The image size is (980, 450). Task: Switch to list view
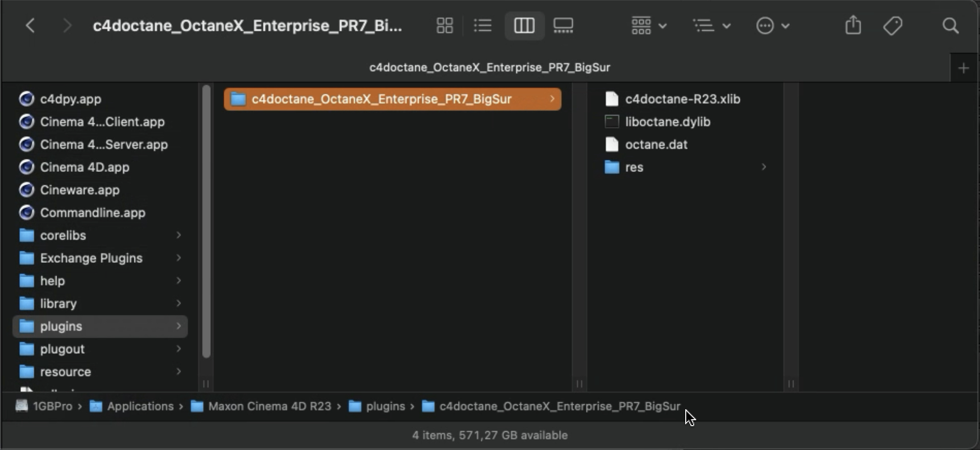pyautogui.click(x=482, y=25)
